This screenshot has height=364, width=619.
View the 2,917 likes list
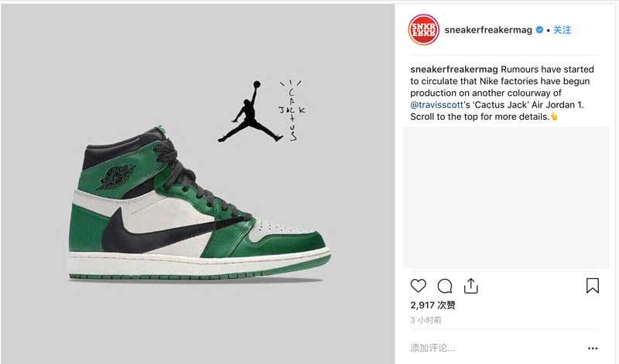pyautogui.click(x=433, y=305)
